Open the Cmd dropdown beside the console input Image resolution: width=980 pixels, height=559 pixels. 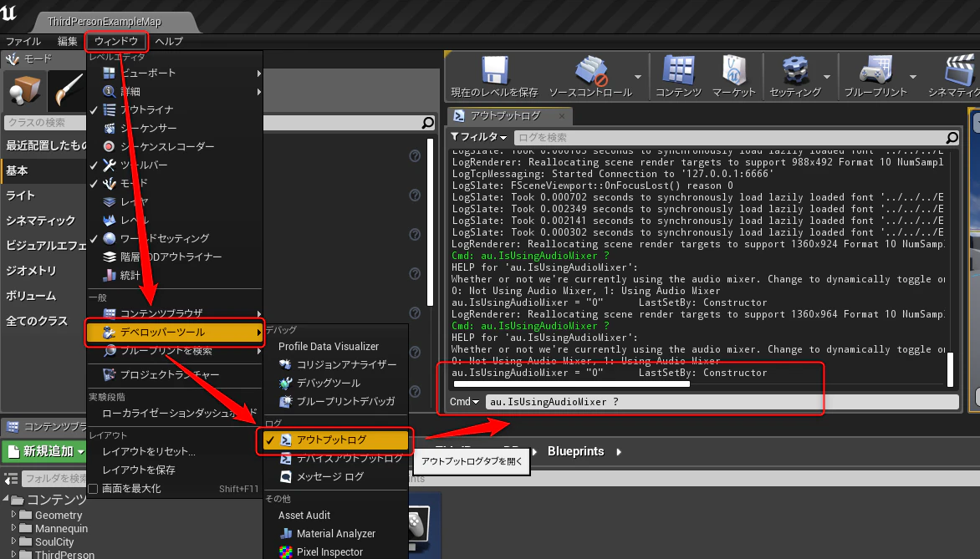pos(464,402)
